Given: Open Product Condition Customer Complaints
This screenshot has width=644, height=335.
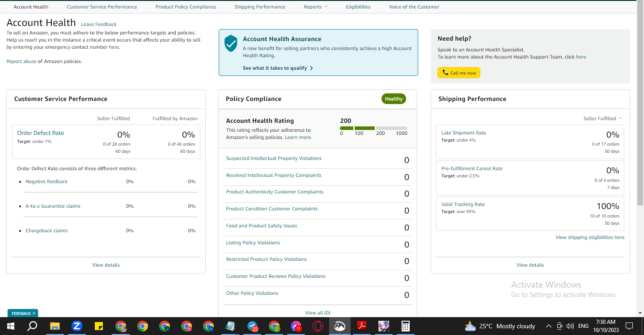Looking at the screenshot, I should (x=272, y=209).
